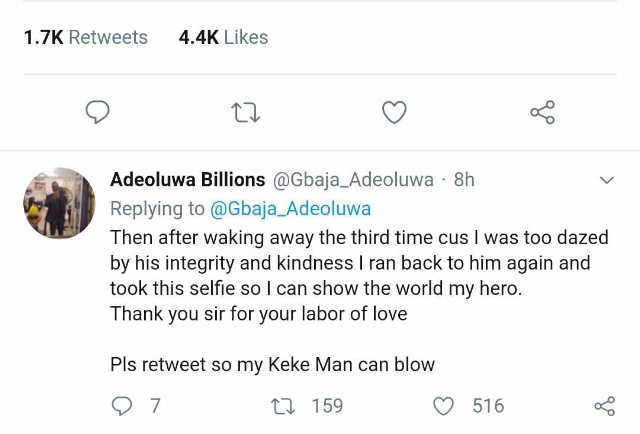Click the @Gbaja_Adeoluwa handle beside the name
The height and width of the screenshot is (434, 640).
pos(353,180)
